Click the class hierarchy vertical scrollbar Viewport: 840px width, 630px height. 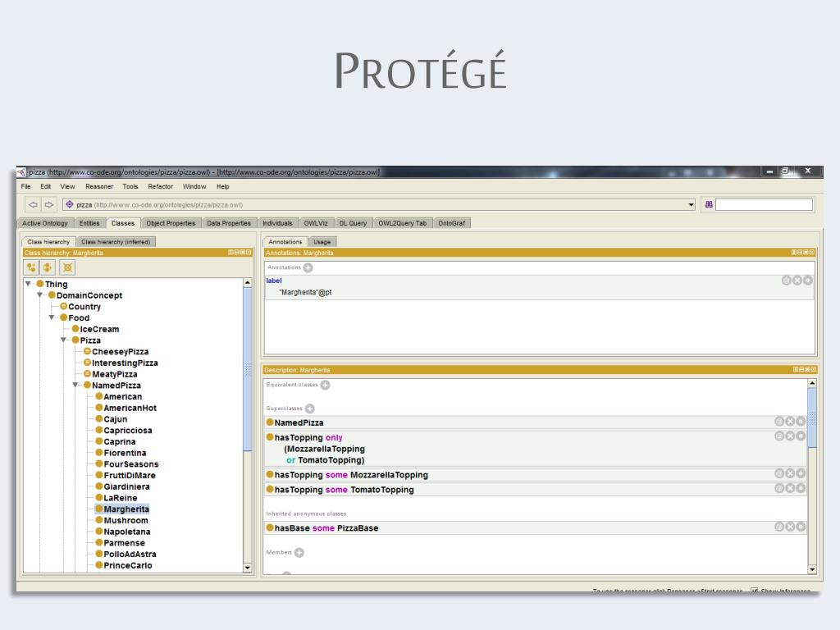click(x=248, y=370)
